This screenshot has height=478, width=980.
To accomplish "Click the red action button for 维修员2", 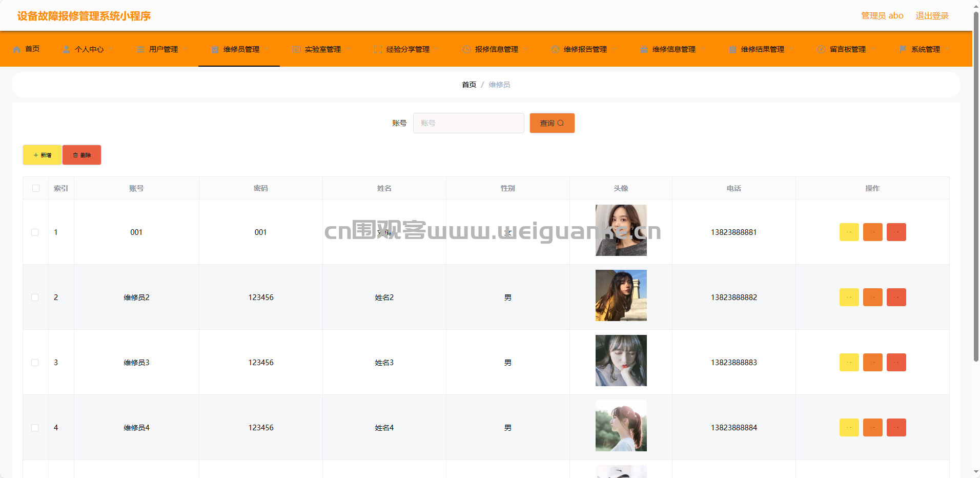I will pyautogui.click(x=896, y=297).
